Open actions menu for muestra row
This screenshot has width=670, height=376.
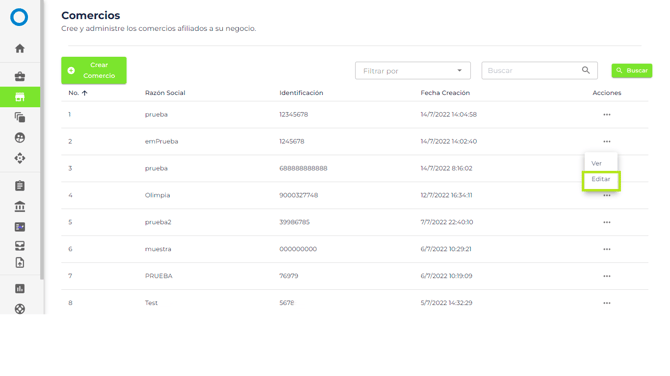pyautogui.click(x=607, y=249)
